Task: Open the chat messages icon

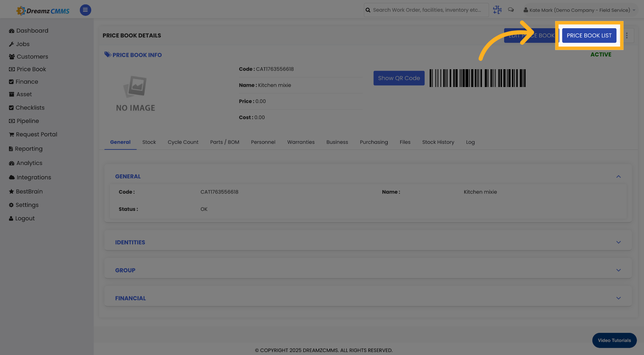Action: tap(511, 10)
